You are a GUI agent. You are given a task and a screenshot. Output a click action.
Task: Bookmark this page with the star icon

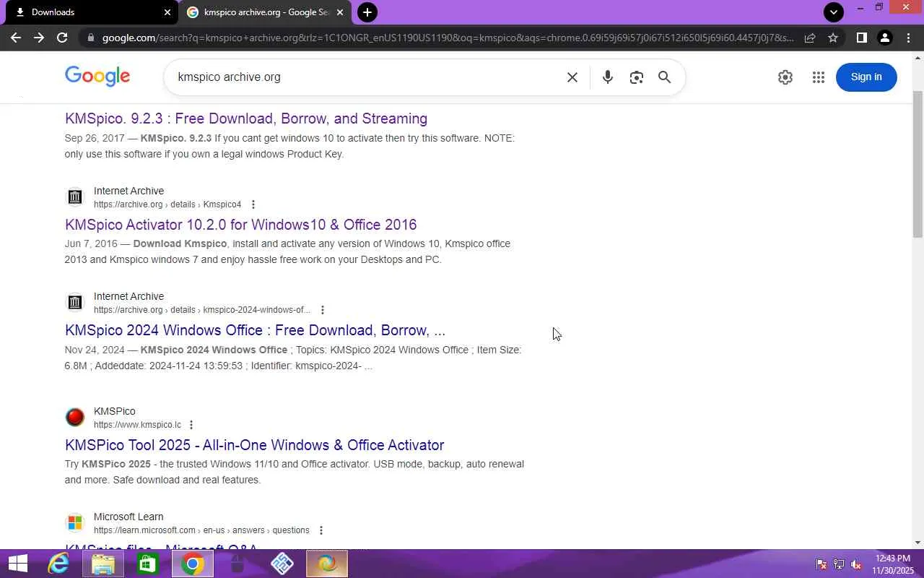pyautogui.click(x=833, y=38)
